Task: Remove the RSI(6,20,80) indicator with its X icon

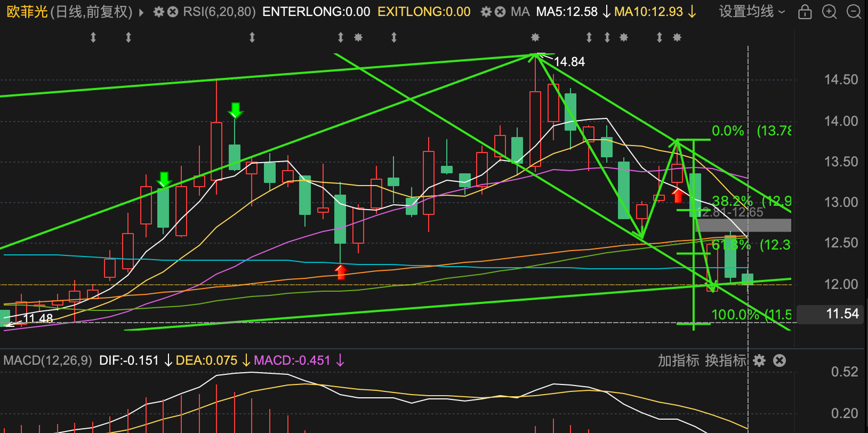Action: pyautogui.click(x=173, y=12)
